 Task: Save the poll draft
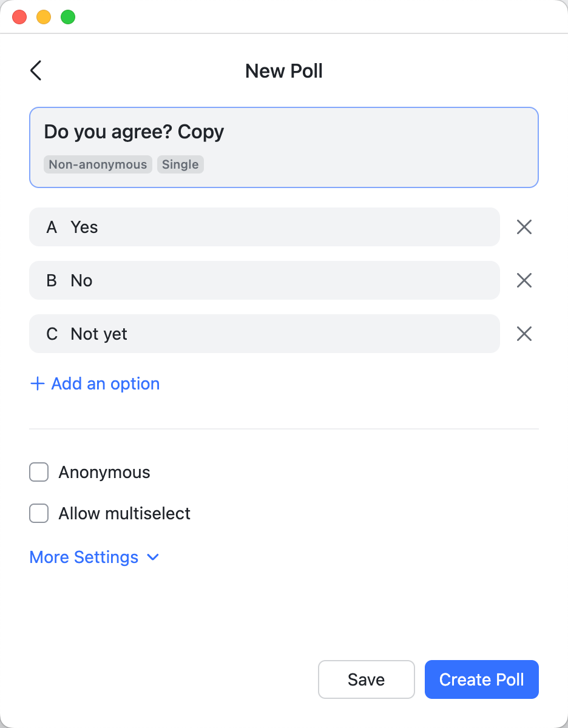pyautogui.click(x=366, y=679)
